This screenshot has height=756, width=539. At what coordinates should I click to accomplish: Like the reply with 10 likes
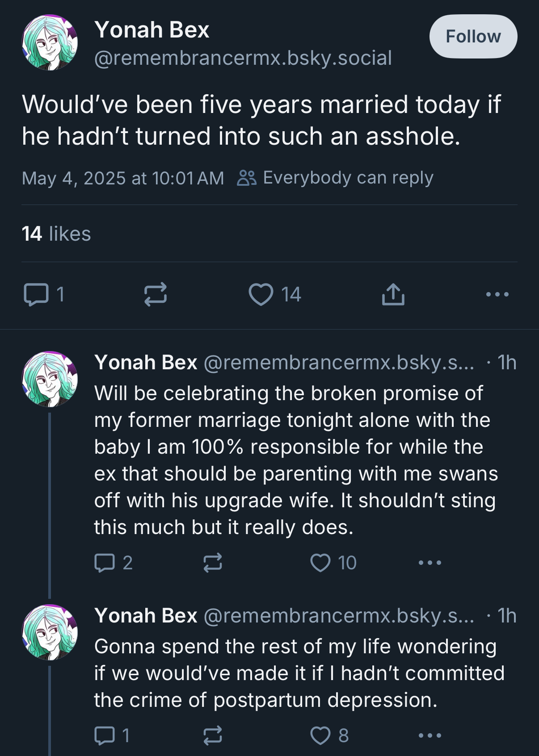[320, 563]
